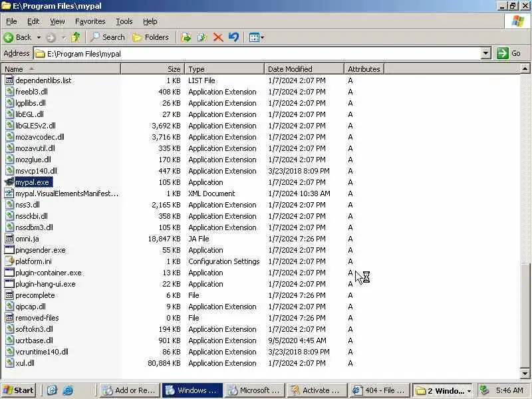Sort by the Size column header
This screenshot has width=532, height=399.
pos(152,69)
